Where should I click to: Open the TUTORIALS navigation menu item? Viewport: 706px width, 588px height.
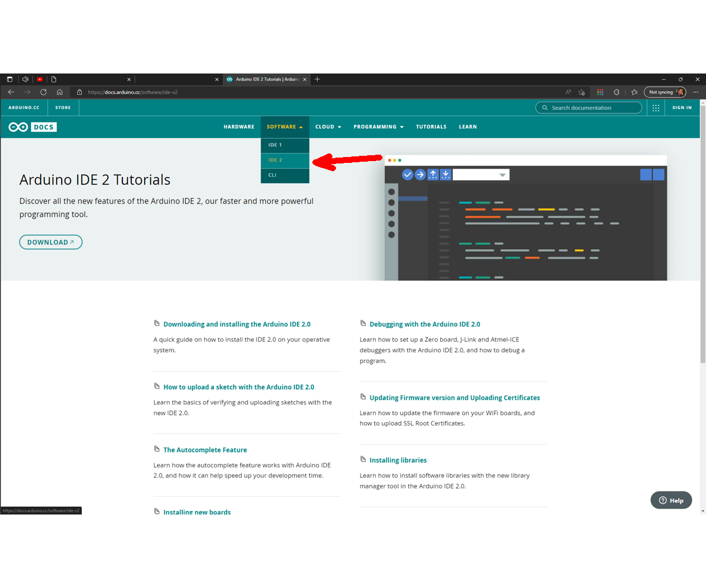431,126
